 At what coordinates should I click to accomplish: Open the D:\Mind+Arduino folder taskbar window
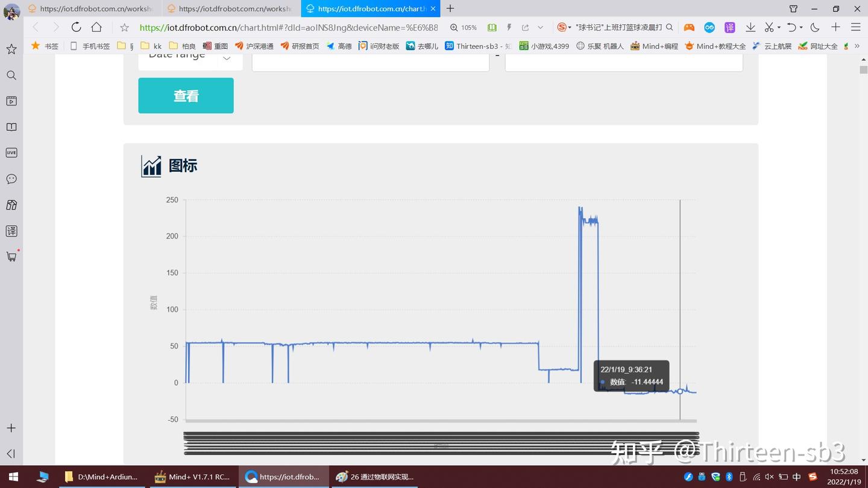101,477
